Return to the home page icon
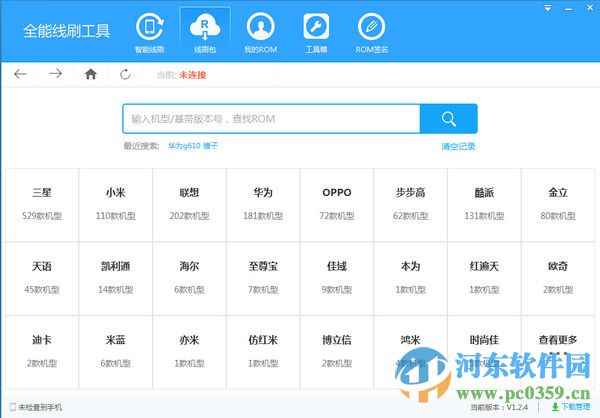Screen dimensions: 600x418 pyautogui.click(x=91, y=74)
